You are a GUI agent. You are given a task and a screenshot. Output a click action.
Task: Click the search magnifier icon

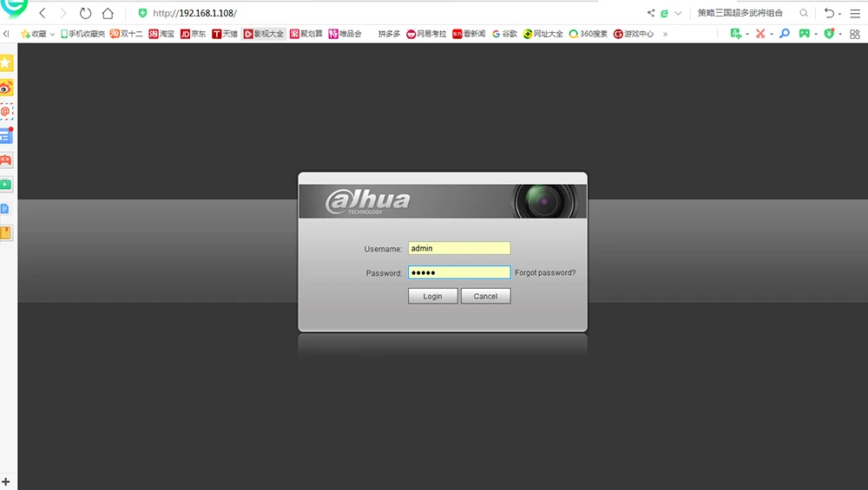click(804, 13)
